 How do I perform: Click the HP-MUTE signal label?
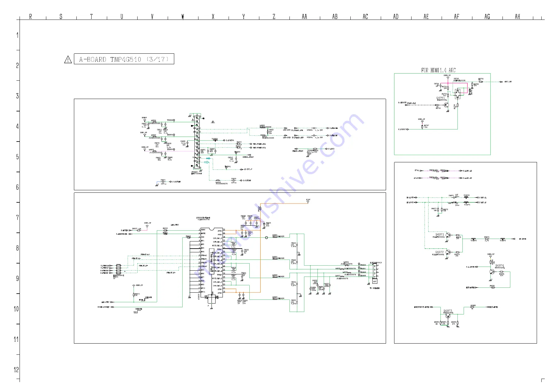point(523,239)
